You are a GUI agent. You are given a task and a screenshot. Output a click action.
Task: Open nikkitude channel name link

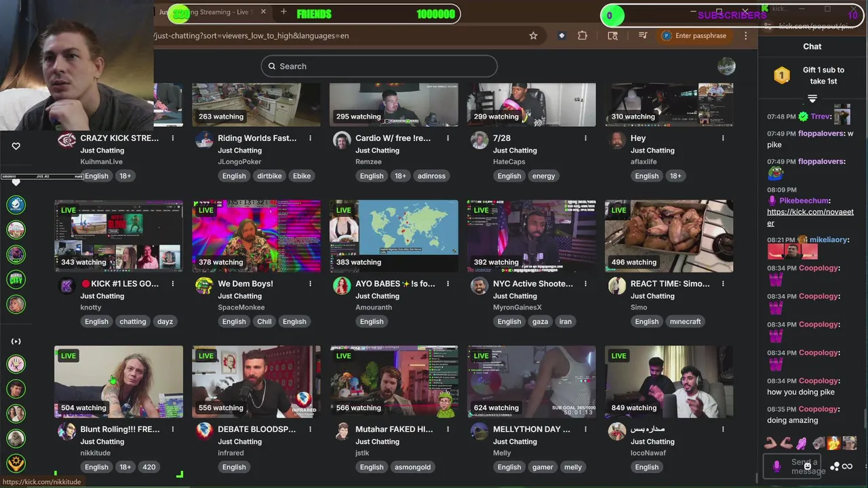tap(95, 453)
